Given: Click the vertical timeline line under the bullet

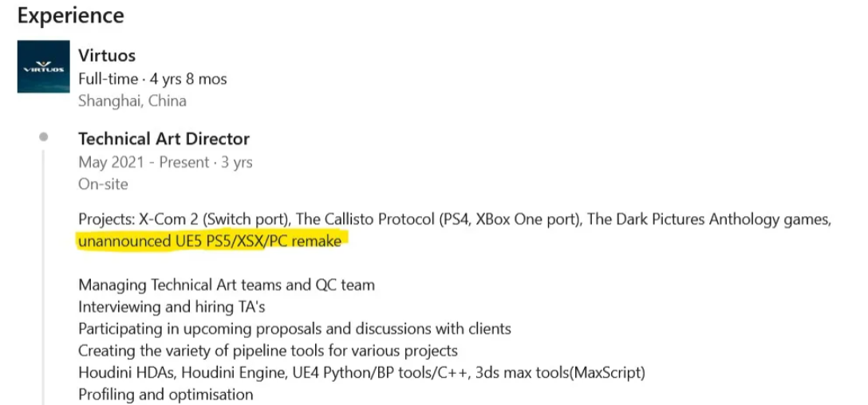Looking at the screenshot, I should pos(43,279).
